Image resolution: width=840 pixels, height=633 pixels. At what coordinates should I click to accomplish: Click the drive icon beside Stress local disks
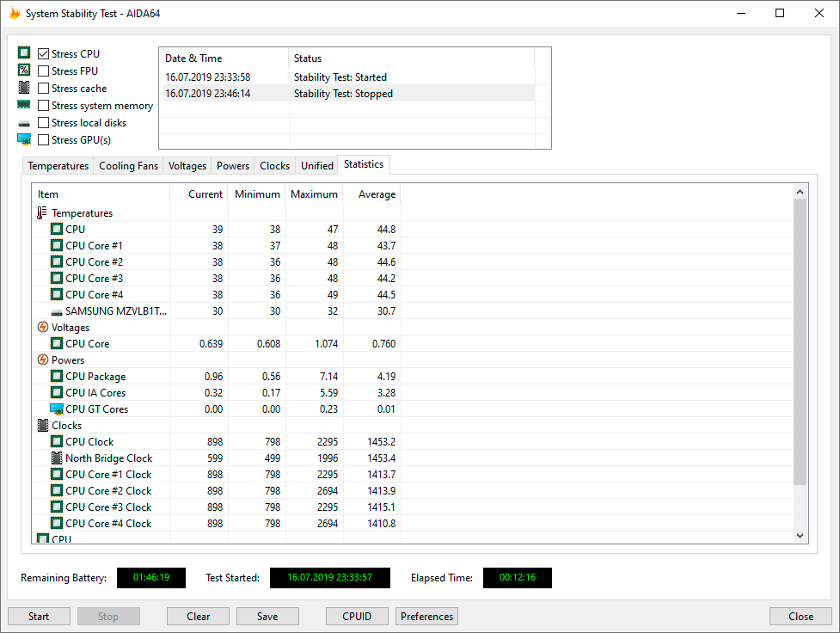(24, 123)
